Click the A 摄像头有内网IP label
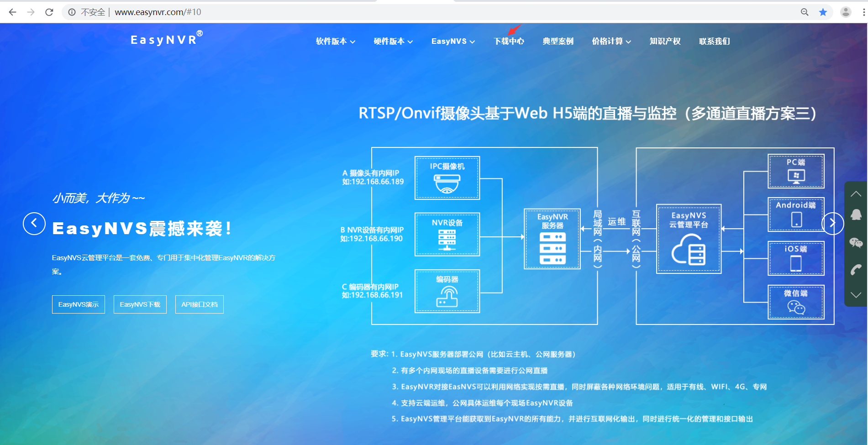The height and width of the screenshot is (445, 868). tap(373, 178)
